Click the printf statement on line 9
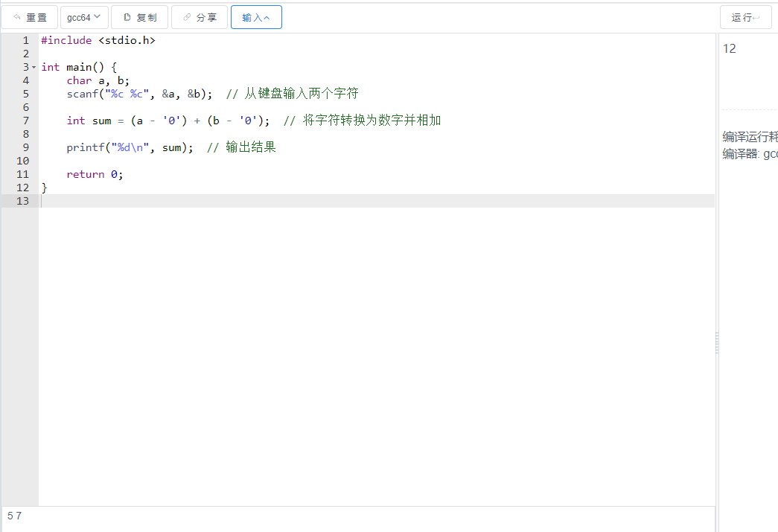The width and height of the screenshot is (778, 532). pyautogui.click(x=130, y=147)
